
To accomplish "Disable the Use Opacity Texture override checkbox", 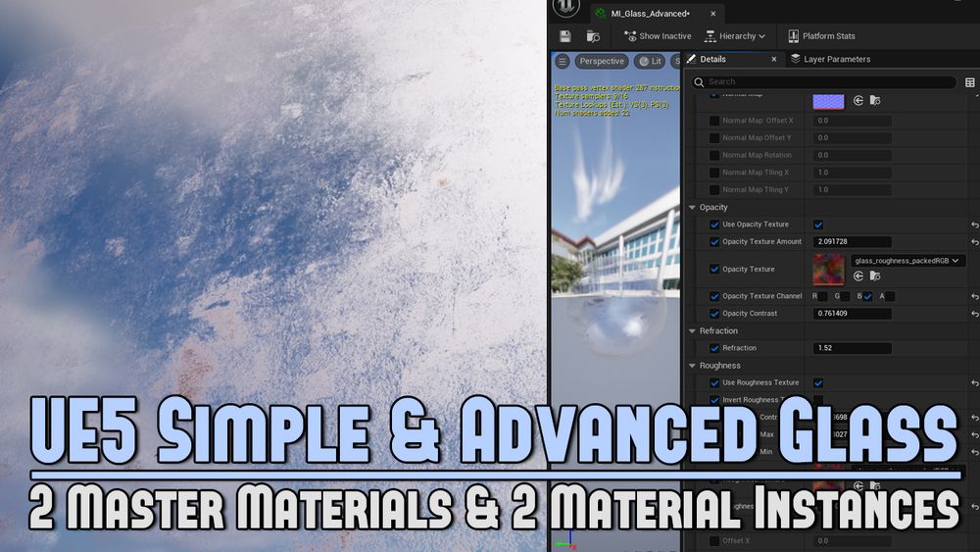I will pos(714,225).
